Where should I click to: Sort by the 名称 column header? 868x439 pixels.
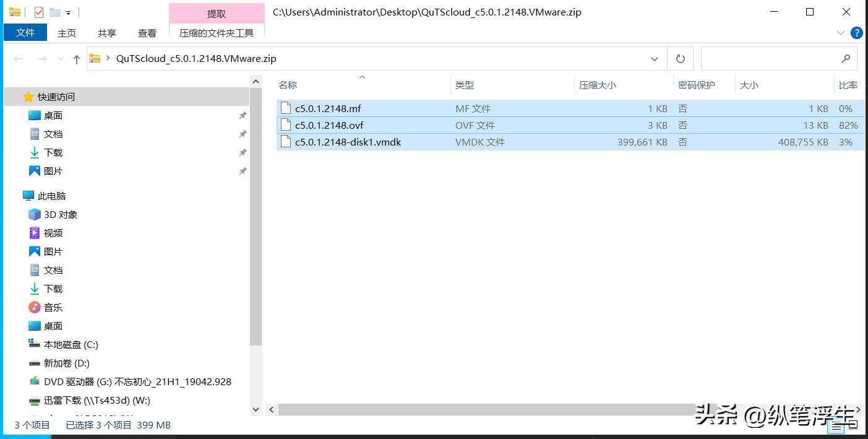pos(288,85)
